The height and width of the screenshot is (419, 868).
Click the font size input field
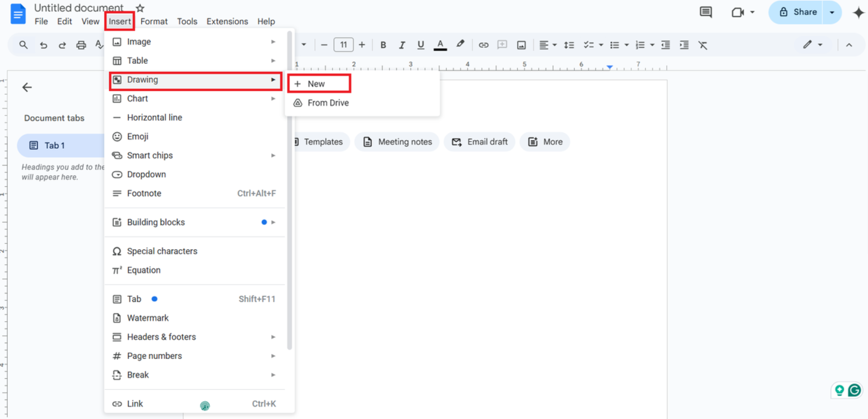[343, 45]
